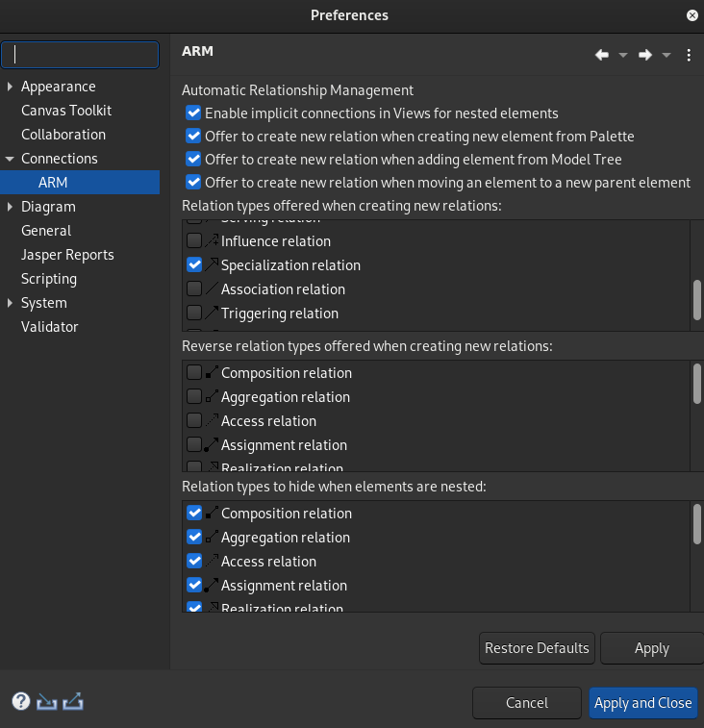Click Composition relation icon in nested-hide list
This screenshot has width=704, height=728.
tap(212, 513)
